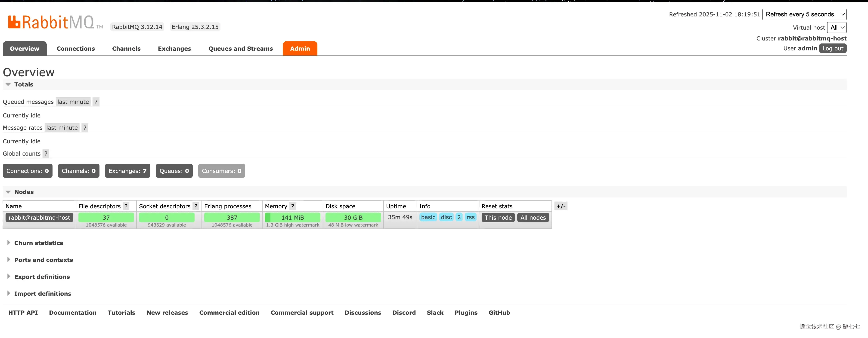Expand Ports and contexts section

[x=43, y=260]
